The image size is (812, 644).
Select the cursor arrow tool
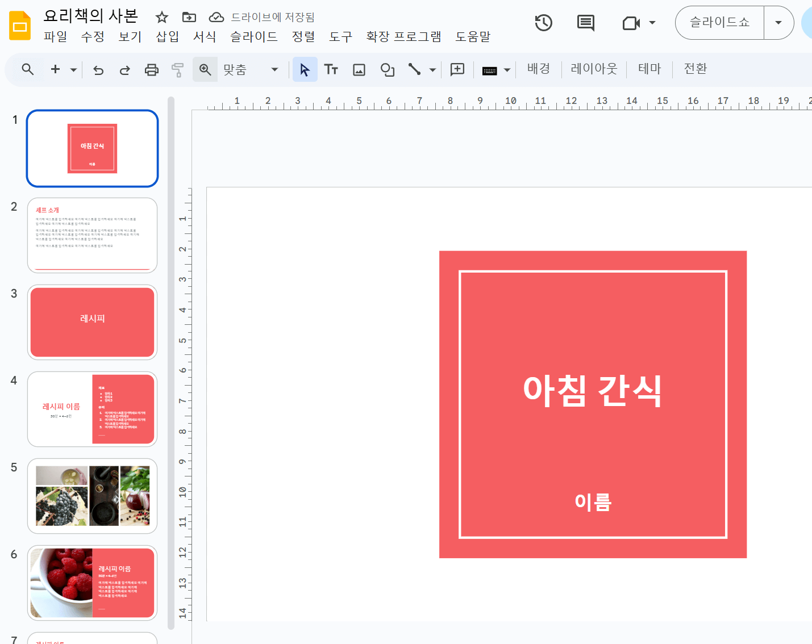305,69
